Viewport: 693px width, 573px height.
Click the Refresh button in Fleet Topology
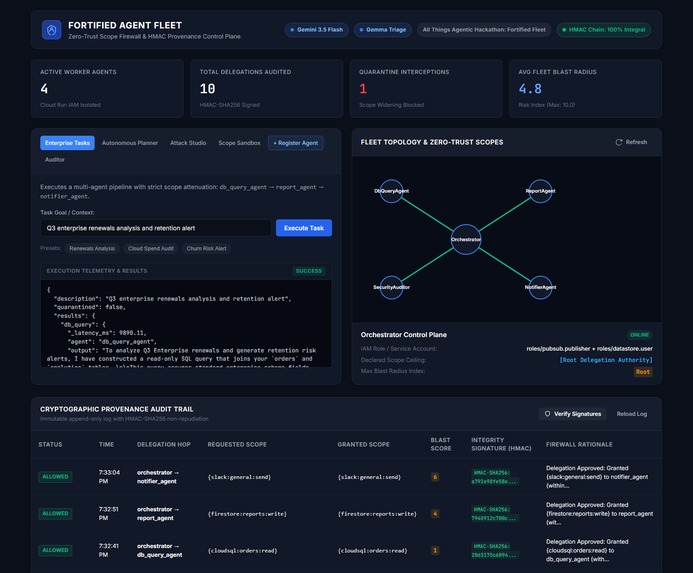[x=631, y=142]
